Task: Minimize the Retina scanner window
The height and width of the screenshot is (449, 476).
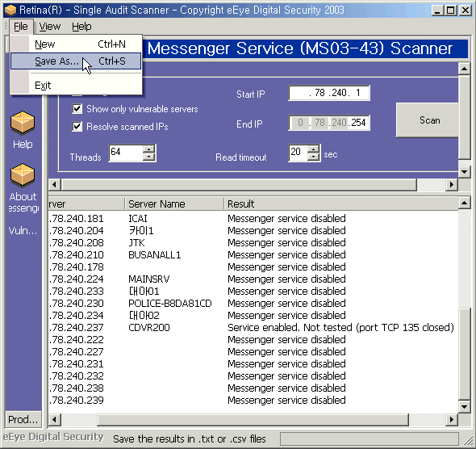Action: (437, 10)
